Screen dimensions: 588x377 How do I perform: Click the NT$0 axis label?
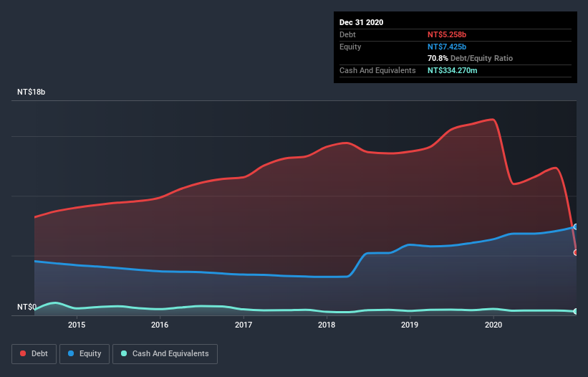point(27,307)
